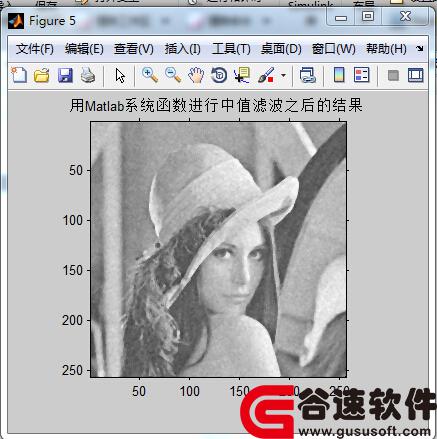437x439 pixels.
Task: Click the Brush data tool
Action: tap(266, 75)
